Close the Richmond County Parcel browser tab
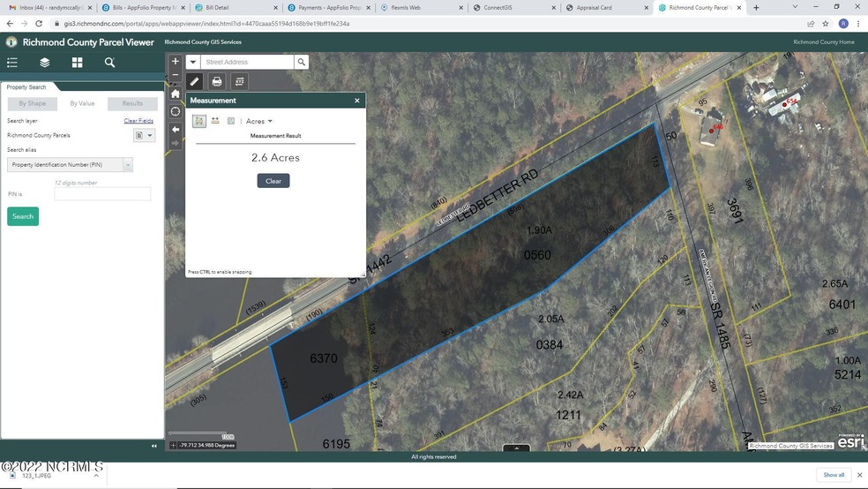 (x=739, y=8)
